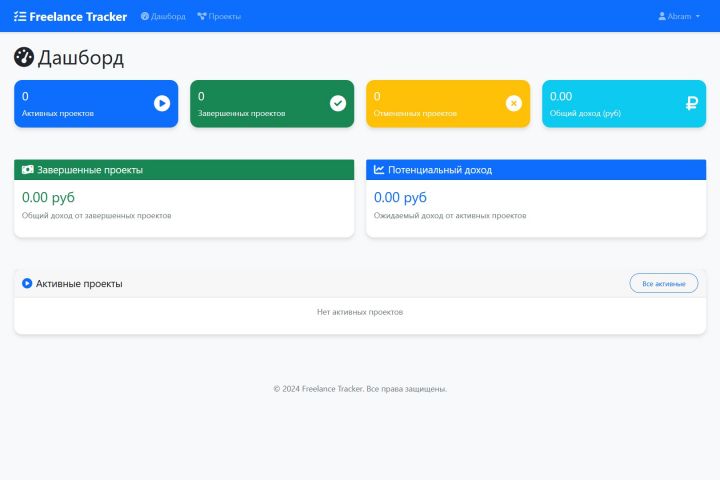Click Общий доход от завершенных проектов text
The image size is (720, 480).
tap(96, 215)
